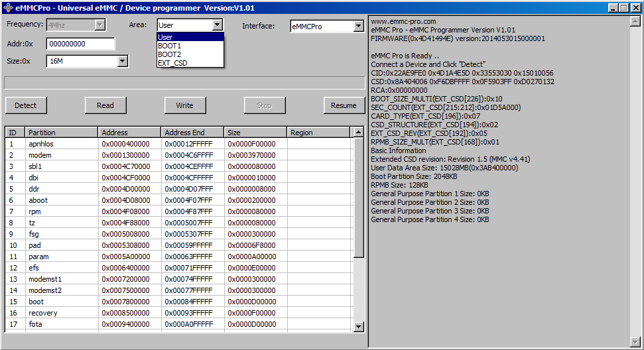This screenshot has height=350, width=644.
Task: Click the Stop button
Action: tap(265, 105)
